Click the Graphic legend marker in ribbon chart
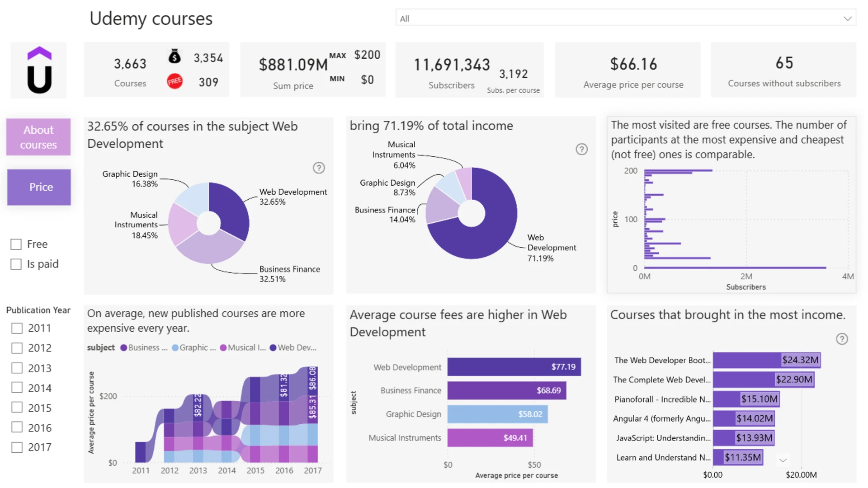 175,347
